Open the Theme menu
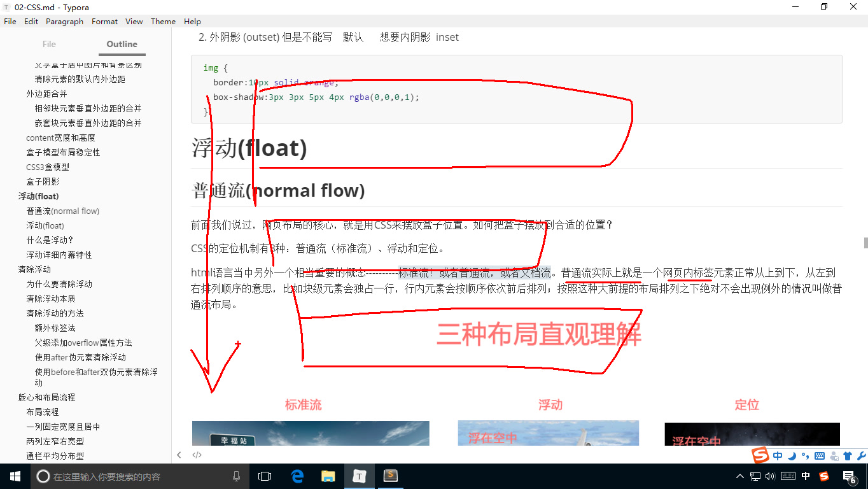 pyautogui.click(x=163, y=21)
